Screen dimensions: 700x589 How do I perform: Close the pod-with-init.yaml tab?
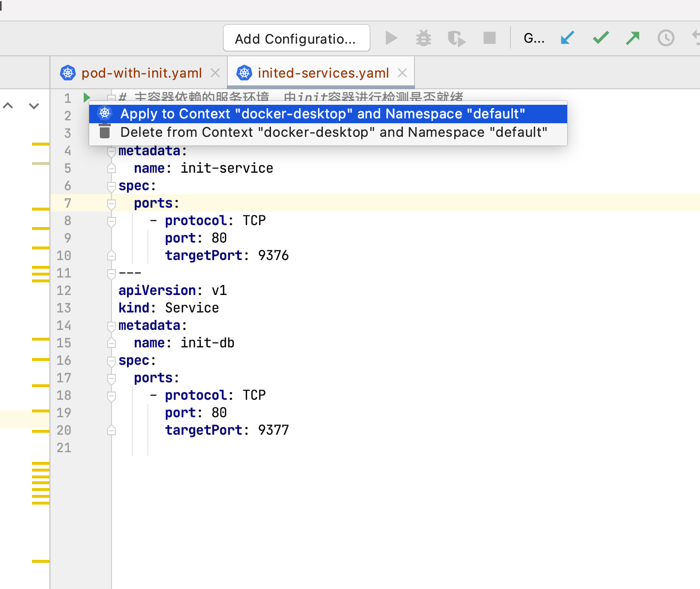(x=215, y=73)
